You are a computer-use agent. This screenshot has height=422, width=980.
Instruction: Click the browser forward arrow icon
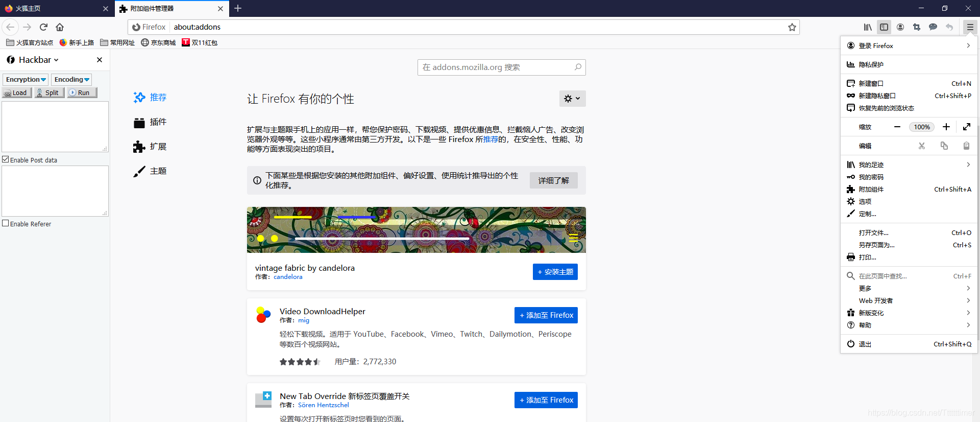(28, 27)
